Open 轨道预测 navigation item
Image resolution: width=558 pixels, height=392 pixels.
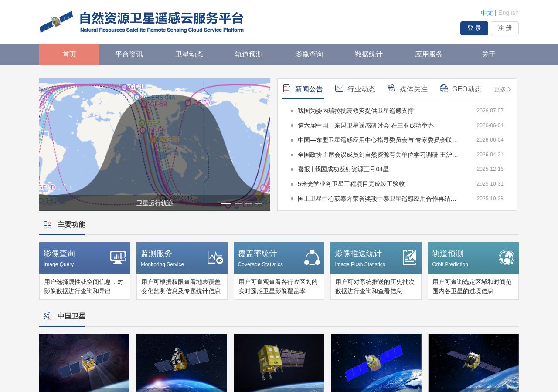coord(249,54)
